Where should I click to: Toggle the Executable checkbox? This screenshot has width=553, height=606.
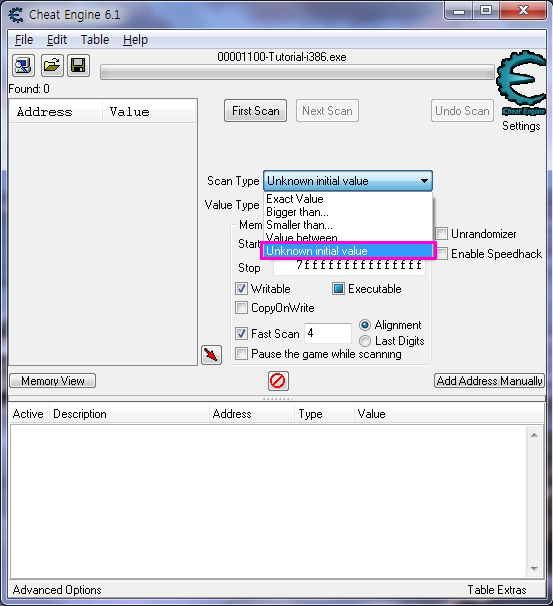pyautogui.click(x=338, y=288)
